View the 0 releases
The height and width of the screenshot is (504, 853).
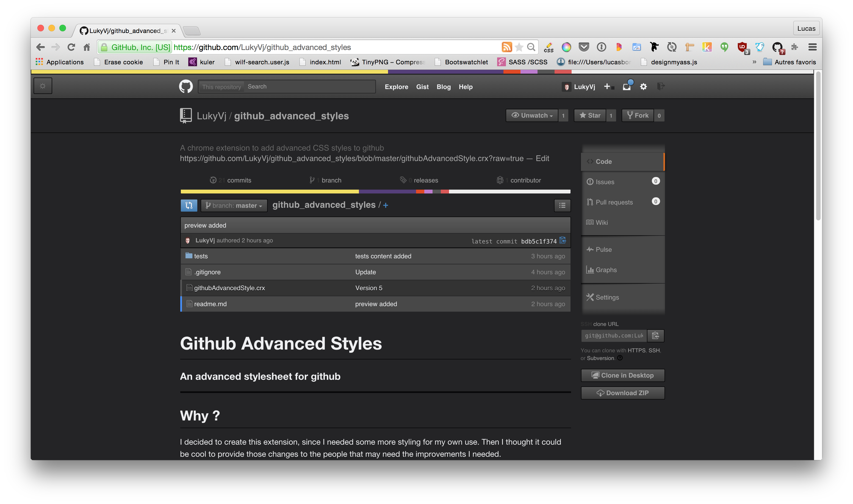pyautogui.click(x=419, y=180)
